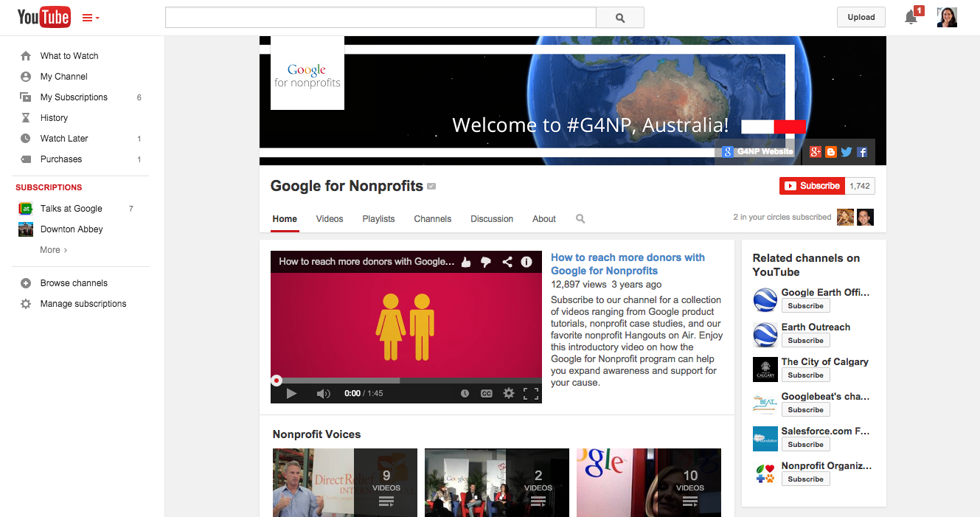Open the user avatar menu
This screenshot has width=980, height=517.
coord(947,17)
